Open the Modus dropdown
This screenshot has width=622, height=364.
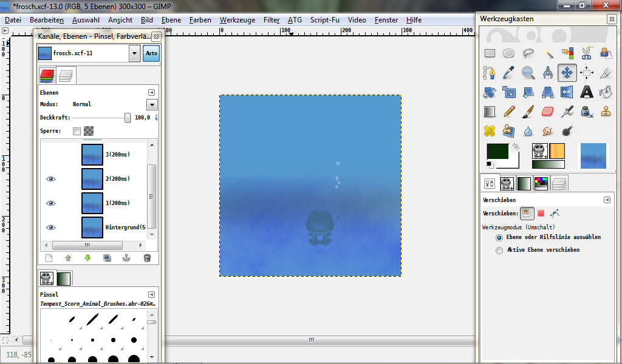[x=152, y=104]
